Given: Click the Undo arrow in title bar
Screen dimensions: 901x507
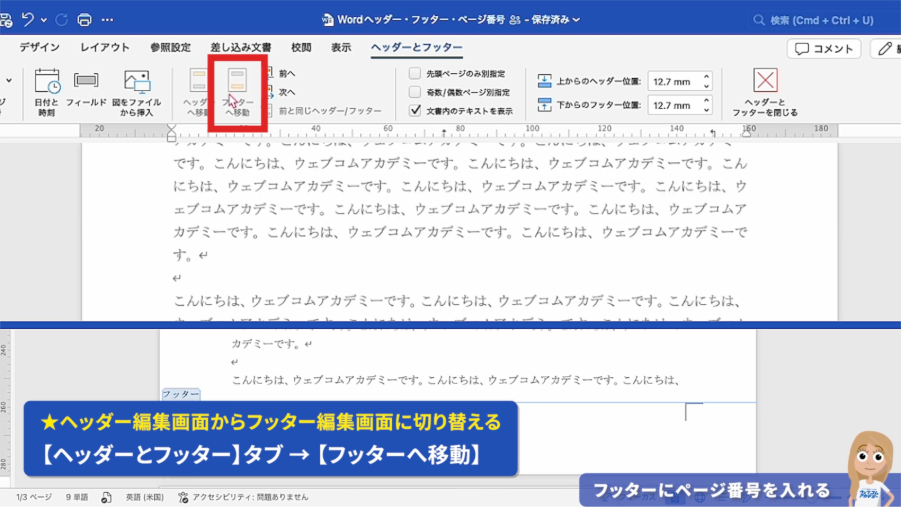Looking at the screenshot, I should tap(28, 20).
